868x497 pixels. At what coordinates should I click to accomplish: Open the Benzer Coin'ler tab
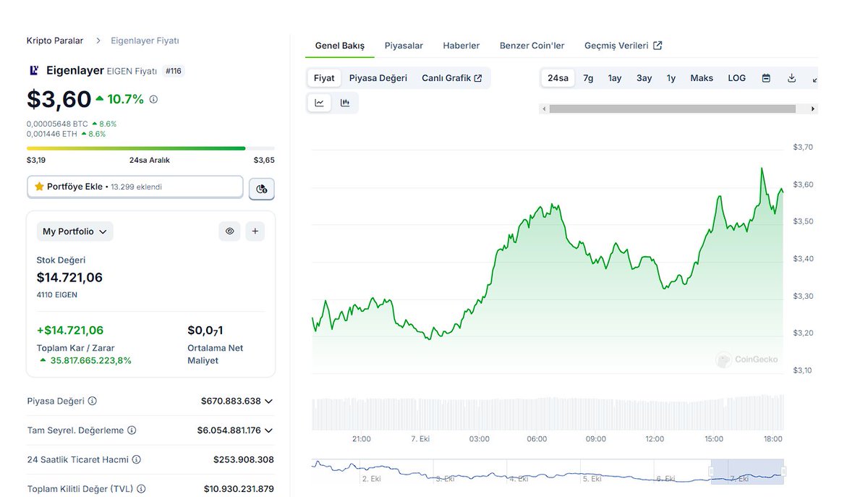pos(532,46)
